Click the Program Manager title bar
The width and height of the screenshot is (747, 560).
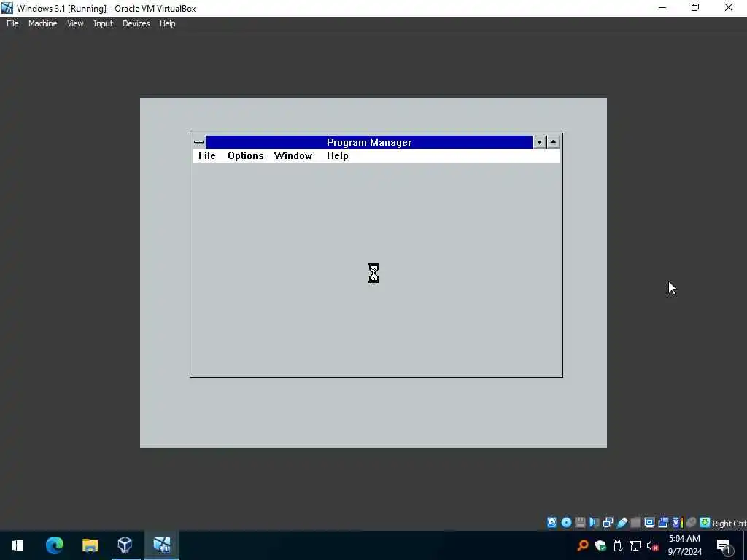coord(369,142)
